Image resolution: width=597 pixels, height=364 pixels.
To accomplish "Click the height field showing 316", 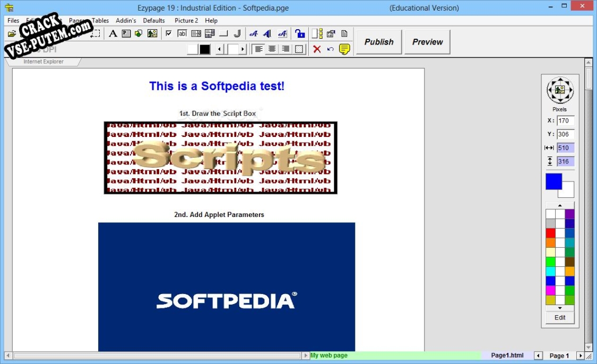I will [565, 161].
